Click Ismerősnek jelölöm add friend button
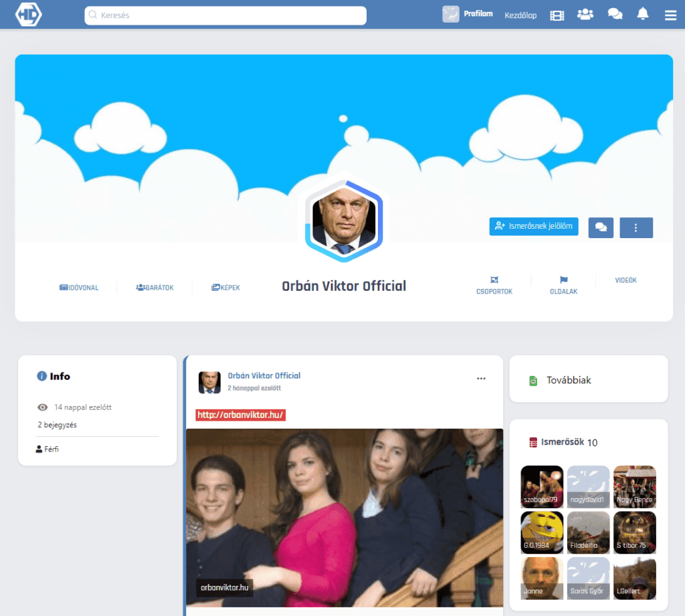Viewport: 685px width, 616px height. tap(533, 227)
